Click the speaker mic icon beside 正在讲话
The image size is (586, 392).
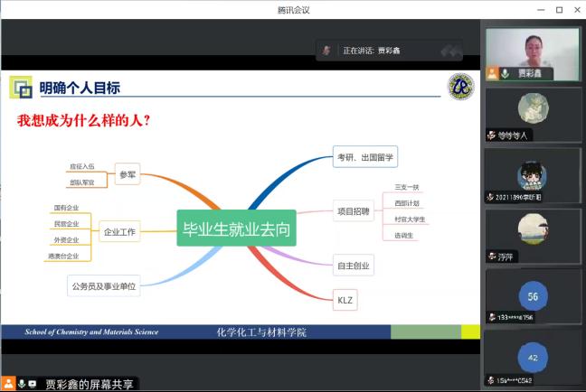(326, 51)
